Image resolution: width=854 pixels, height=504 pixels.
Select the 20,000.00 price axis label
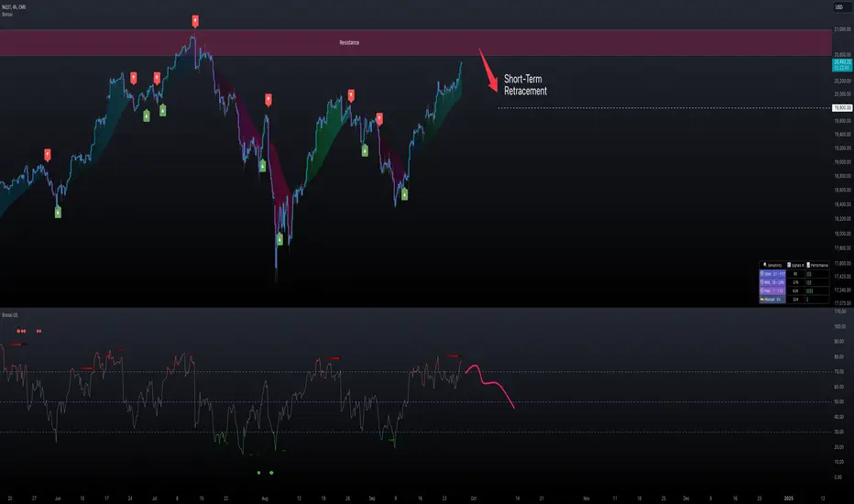point(842,93)
